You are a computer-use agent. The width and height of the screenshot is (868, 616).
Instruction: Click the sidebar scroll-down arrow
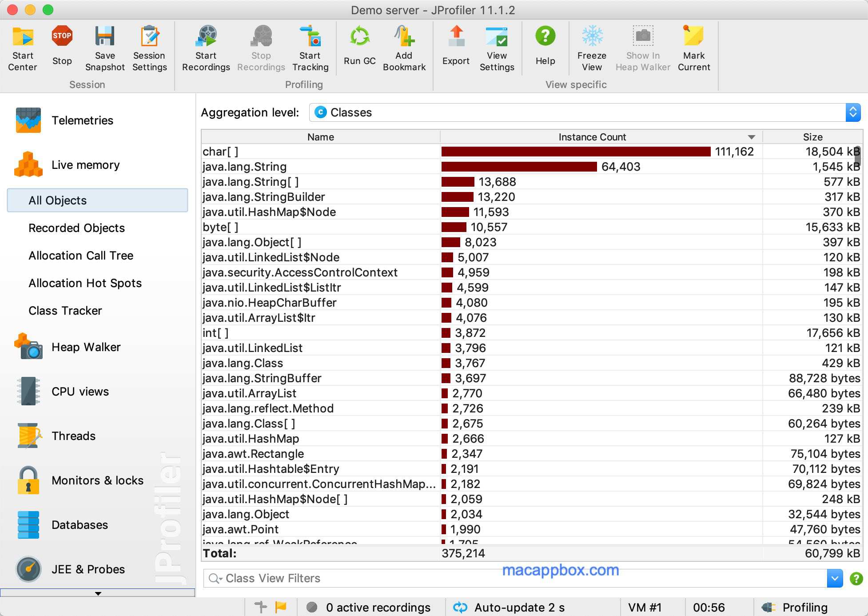tap(98, 593)
